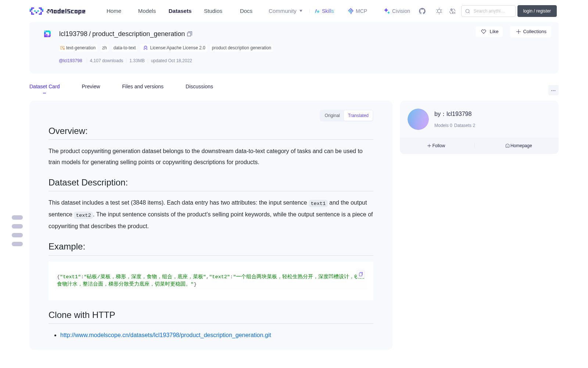The image size is (588, 368).
Task: Expand the Community dropdown menu
Action: [286, 11]
